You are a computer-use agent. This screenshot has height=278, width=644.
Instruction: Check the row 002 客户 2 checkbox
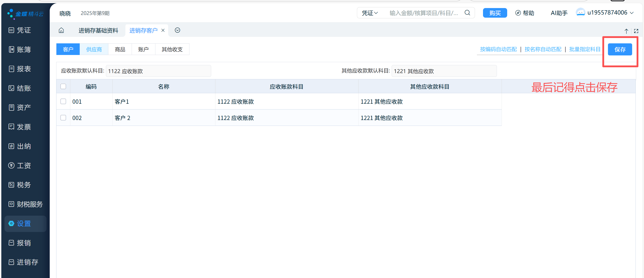click(x=63, y=118)
